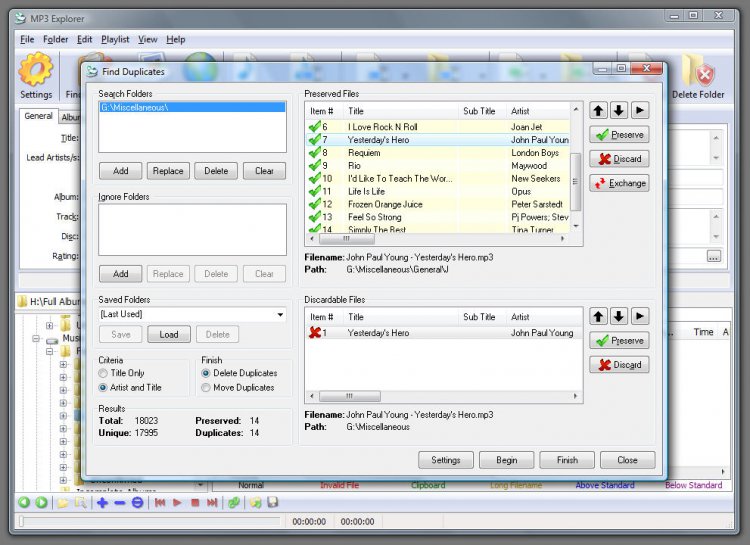Click the Begin button
The width and height of the screenshot is (750, 545).
(506, 460)
